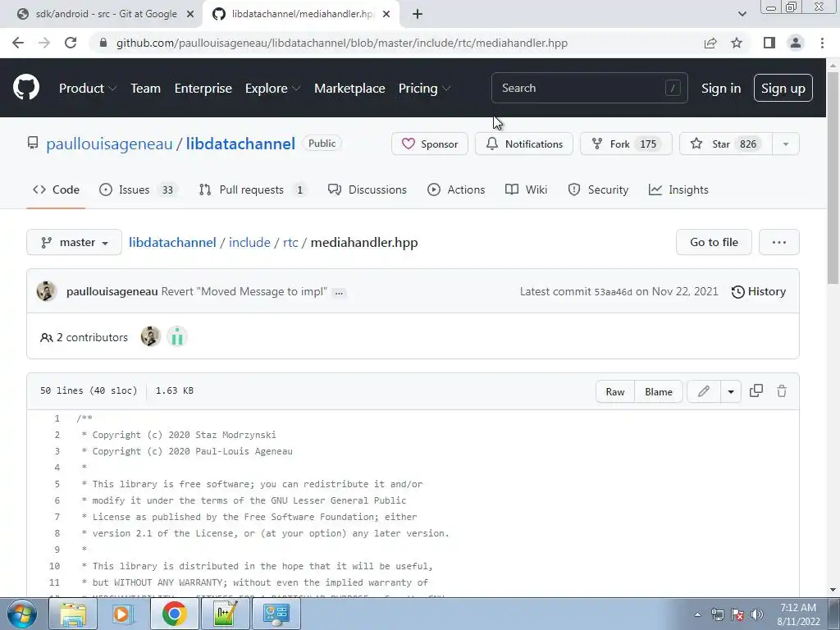This screenshot has width=840, height=630.
Task: Open the Wiki tab
Action: click(526, 189)
